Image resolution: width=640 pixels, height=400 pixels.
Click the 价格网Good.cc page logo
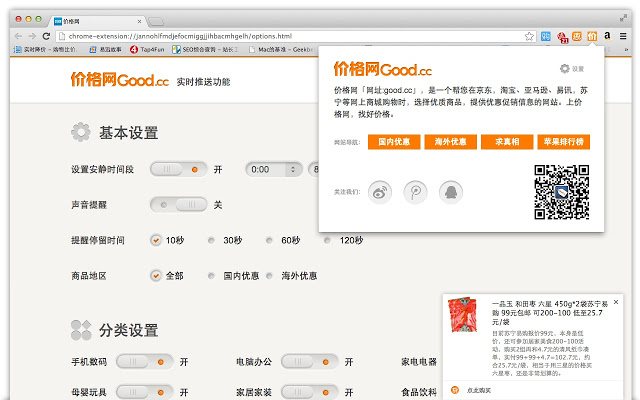tap(120, 80)
